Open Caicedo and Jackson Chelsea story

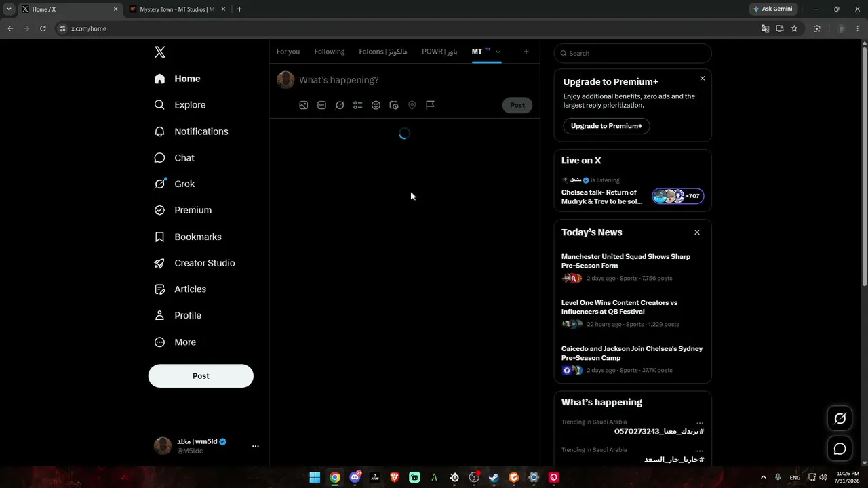pos(633,359)
